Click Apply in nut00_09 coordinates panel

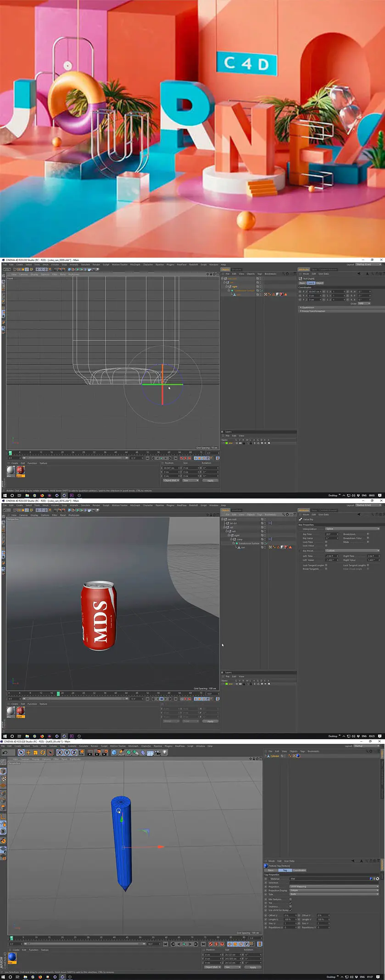coord(253,967)
